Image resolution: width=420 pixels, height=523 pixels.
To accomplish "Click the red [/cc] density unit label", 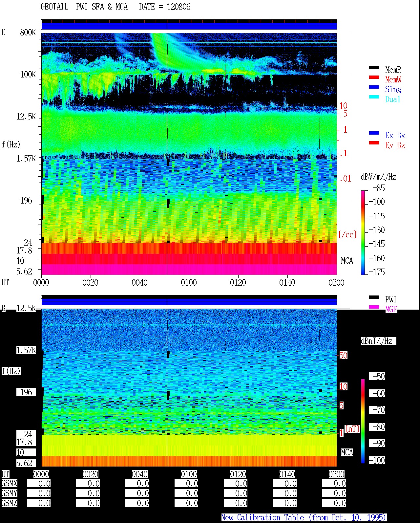I will pos(347,234).
